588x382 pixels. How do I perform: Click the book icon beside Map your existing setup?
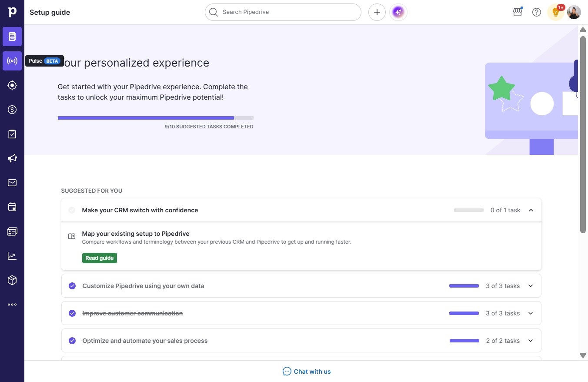72,236
